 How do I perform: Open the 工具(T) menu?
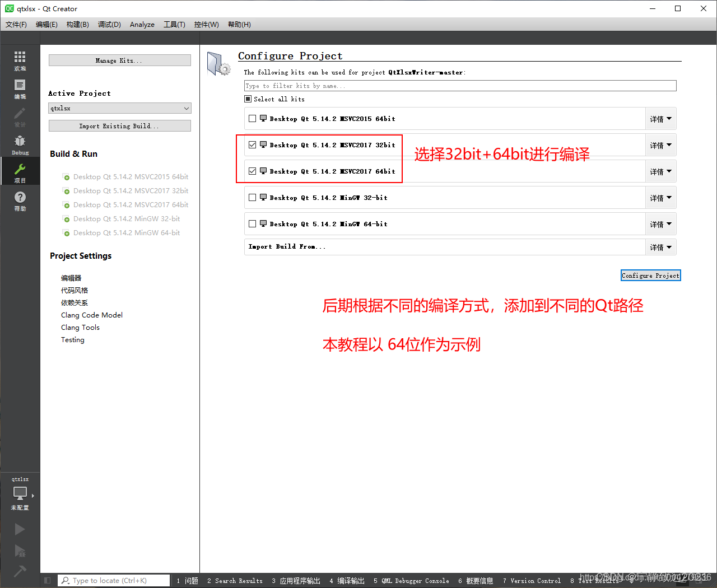coord(174,24)
